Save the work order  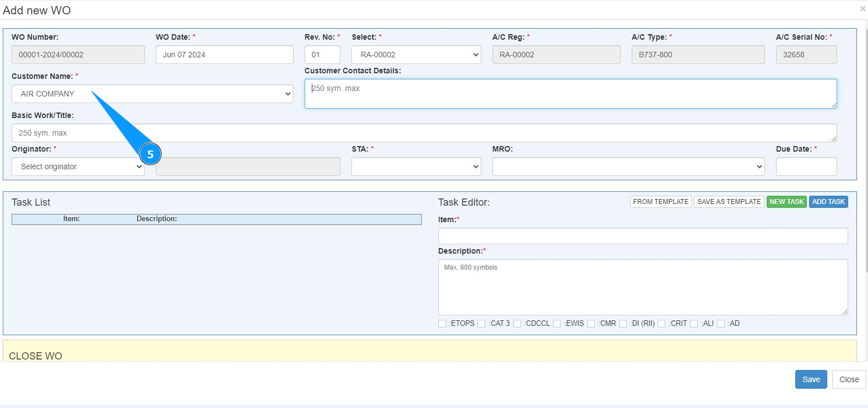[811, 379]
